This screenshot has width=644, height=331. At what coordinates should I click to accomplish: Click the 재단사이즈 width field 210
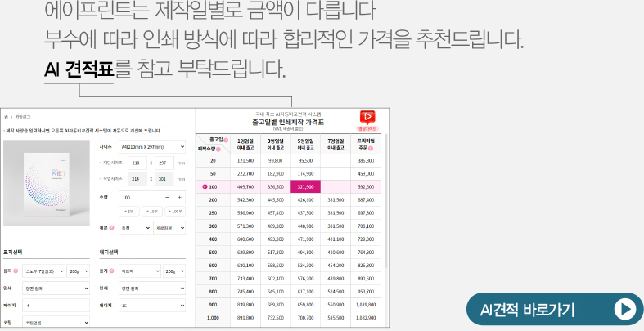click(x=137, y=163)
